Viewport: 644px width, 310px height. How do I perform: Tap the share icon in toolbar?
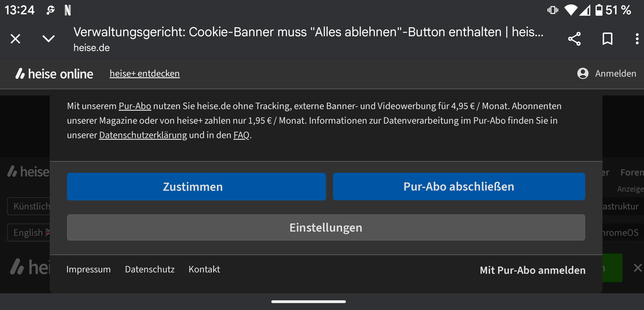[574, 39]
